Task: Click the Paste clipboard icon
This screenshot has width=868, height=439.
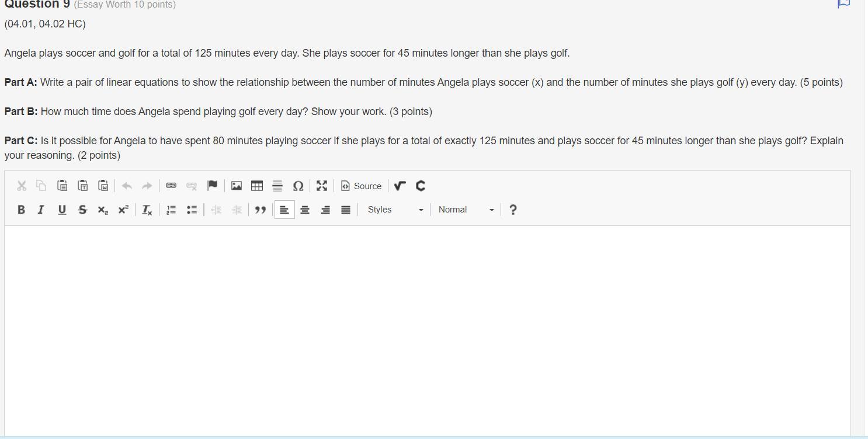Action: (x=62, y=186)
